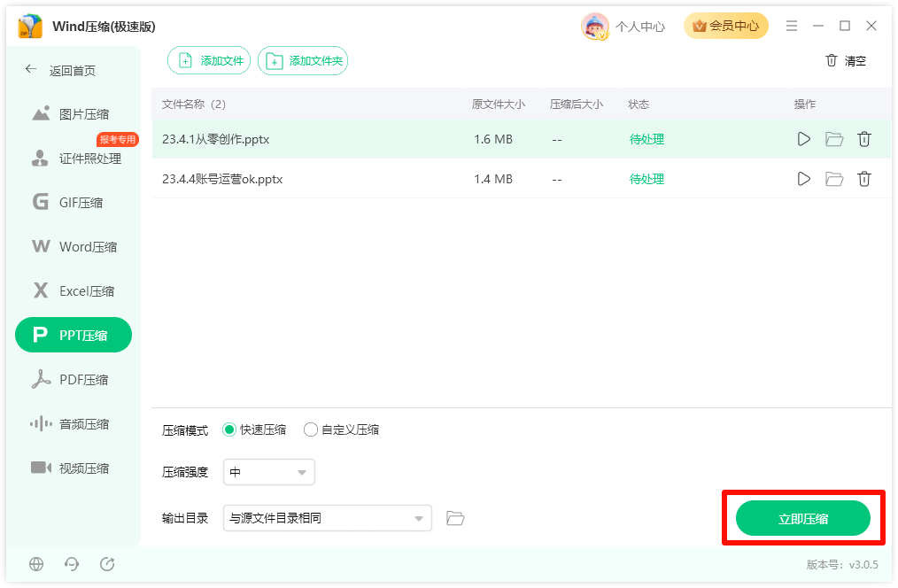Image resolution: width=898 pixels, height=588 pixels.
Task: Click 清空 to clear the list
Action: pyautogui.click(x=846, y=61)
